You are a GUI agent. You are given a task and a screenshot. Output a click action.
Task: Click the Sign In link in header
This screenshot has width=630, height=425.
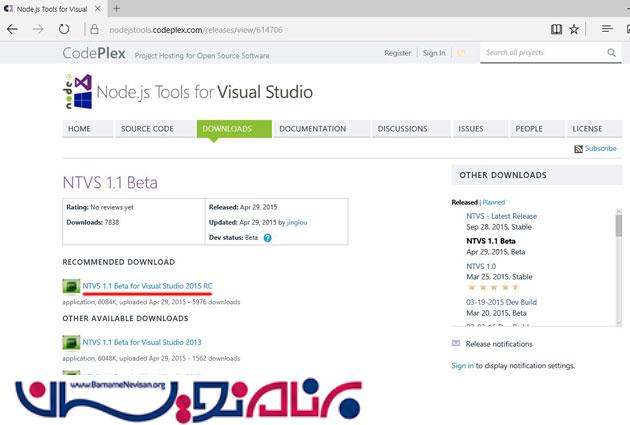[434, 53]
